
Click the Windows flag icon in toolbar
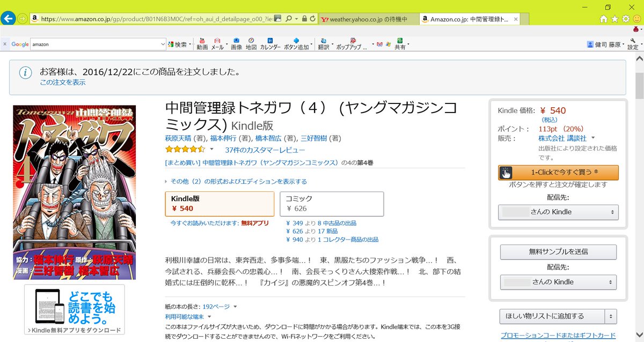[x=388, y=44]
